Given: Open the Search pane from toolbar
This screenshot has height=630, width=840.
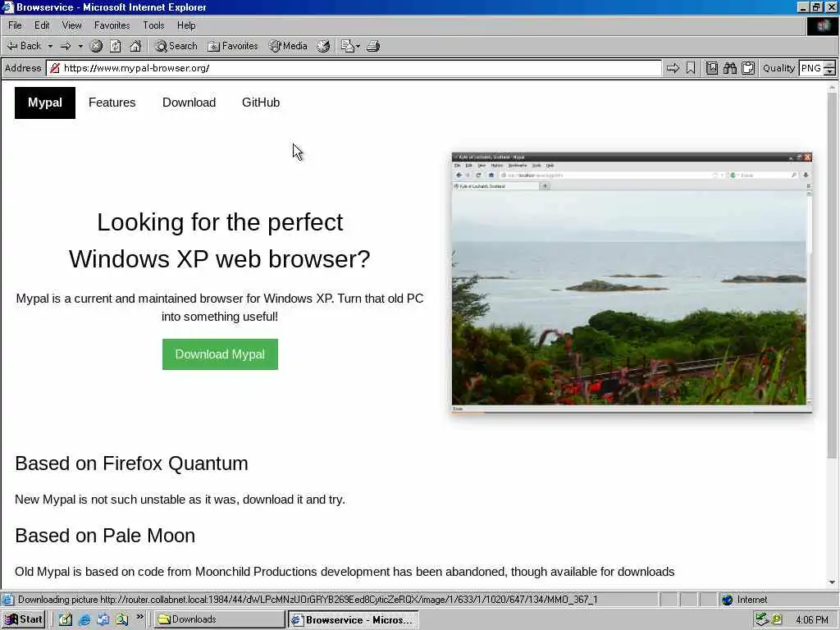Looking at the screenshot, I should point(176,46).
